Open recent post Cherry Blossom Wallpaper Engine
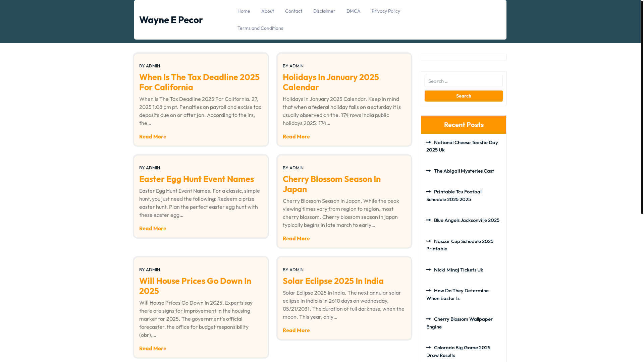This screenshot has width=644, height=362. click(x=460, y=323)
